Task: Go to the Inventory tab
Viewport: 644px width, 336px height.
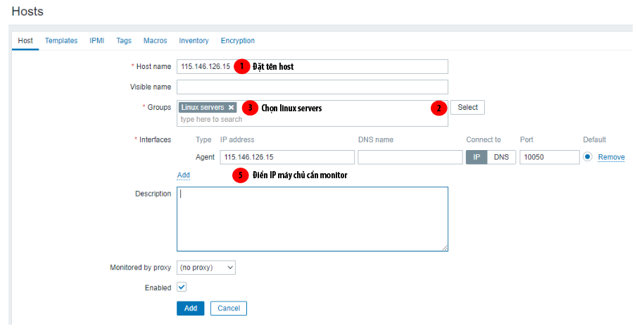Action: [x=194, y=41]
